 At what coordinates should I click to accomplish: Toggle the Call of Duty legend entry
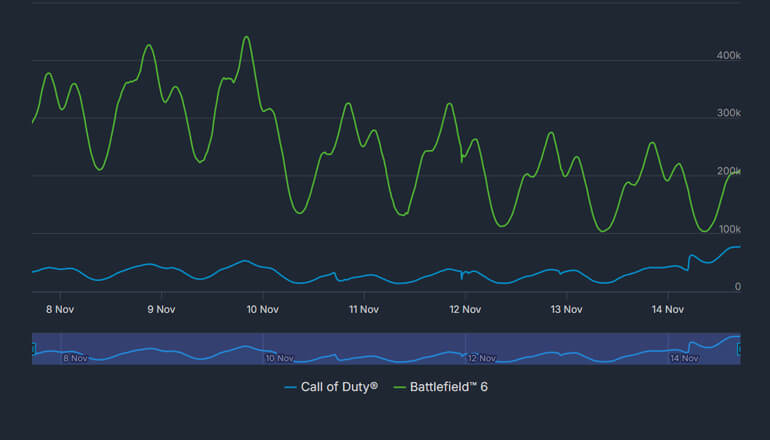coord(339,386)
